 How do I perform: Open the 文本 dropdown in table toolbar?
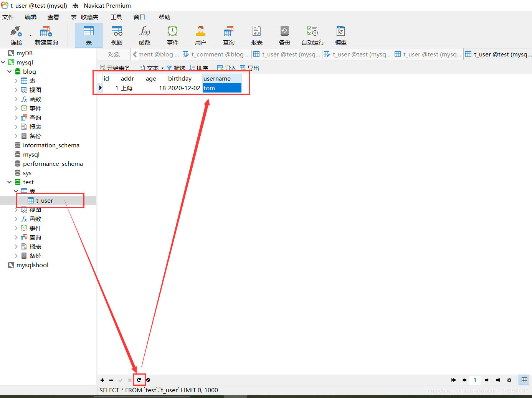coord(152,68)
